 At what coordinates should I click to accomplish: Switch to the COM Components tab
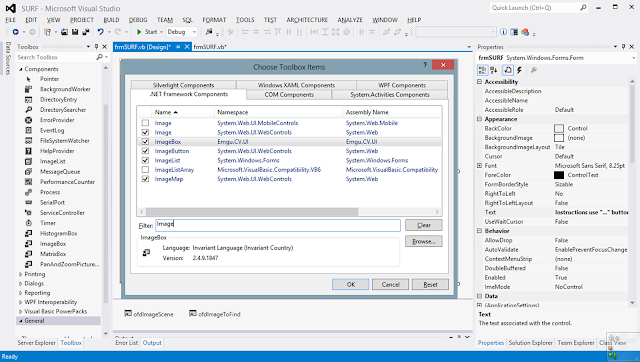(289, 95)
